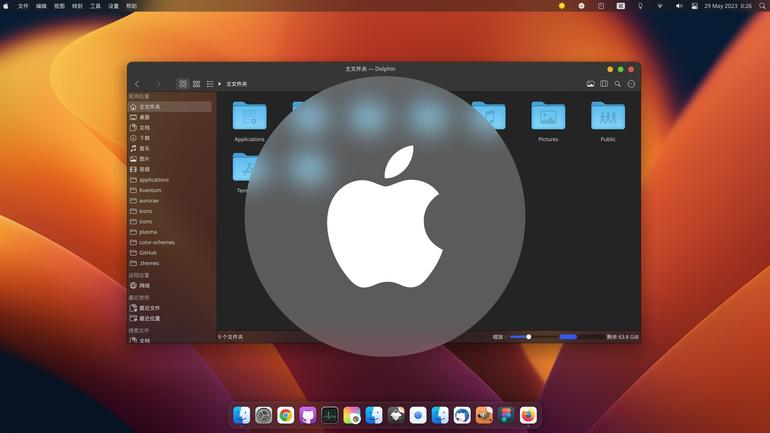Click the 29 May 2023 clock
This screenshot has height=433, width=770.
coord(728,6)
